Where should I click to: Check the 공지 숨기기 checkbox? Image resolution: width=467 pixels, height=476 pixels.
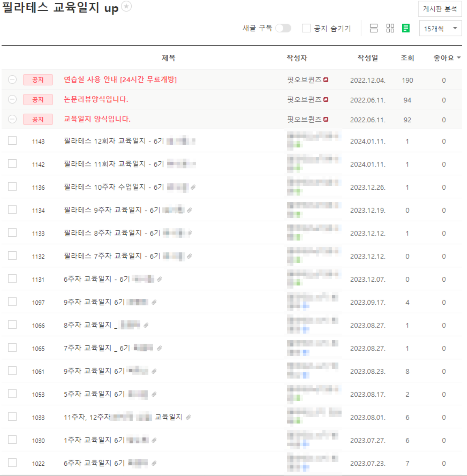[306, 28]
